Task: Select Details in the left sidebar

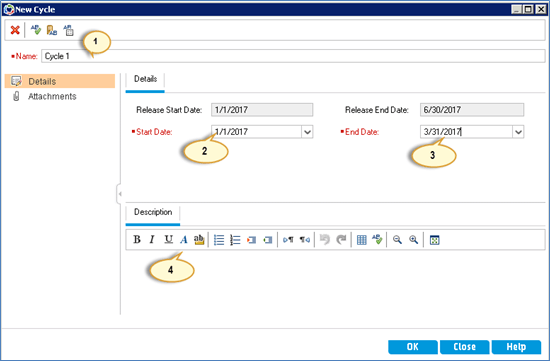Action: click(60, 81)
